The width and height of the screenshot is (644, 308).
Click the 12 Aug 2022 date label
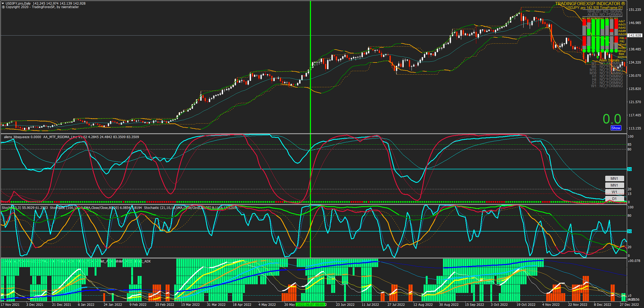coord(423,305)
